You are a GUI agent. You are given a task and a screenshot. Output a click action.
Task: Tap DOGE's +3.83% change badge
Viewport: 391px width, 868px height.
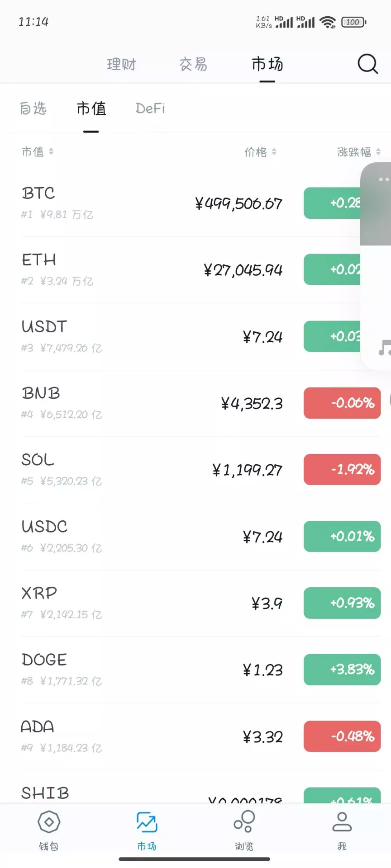[342, 670]
